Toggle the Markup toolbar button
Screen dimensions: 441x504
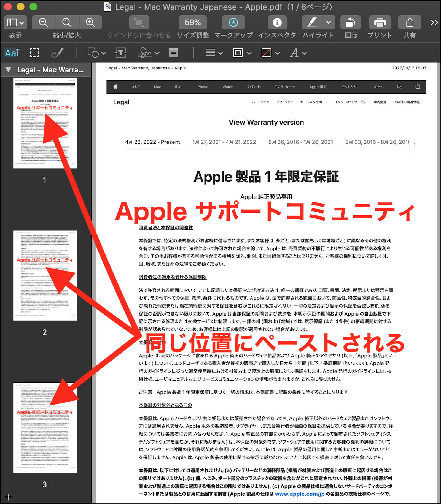[233, 23]
